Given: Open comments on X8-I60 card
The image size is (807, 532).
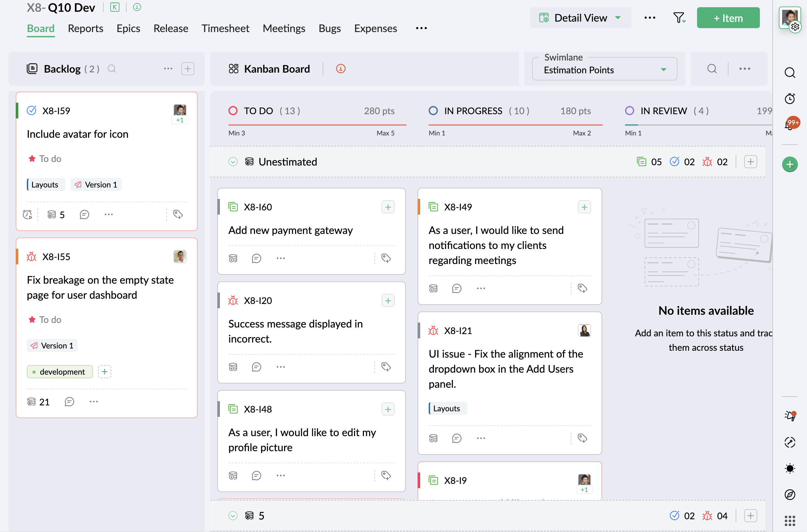Looking at the screenshot, I should pos(256,258).
